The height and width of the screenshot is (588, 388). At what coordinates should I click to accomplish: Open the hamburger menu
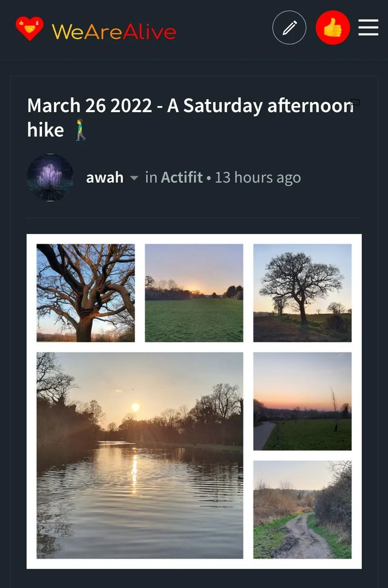(x=368, y=28)
